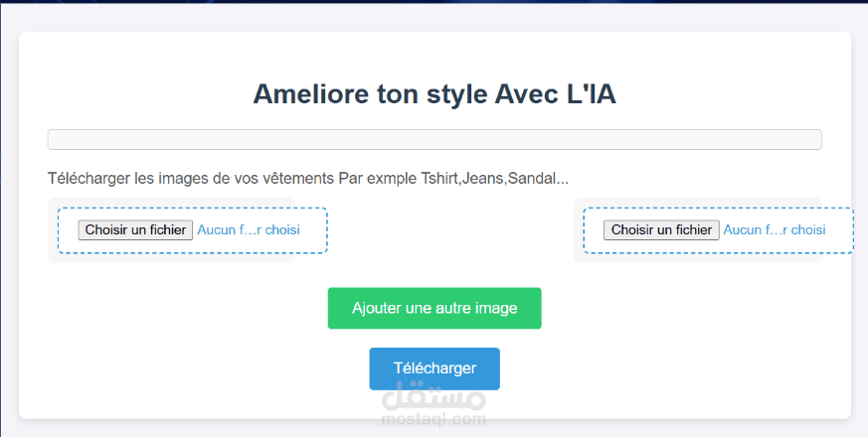Click the "mostaql.com" watermark text
The image size is (868, 437).
point(434,419)
